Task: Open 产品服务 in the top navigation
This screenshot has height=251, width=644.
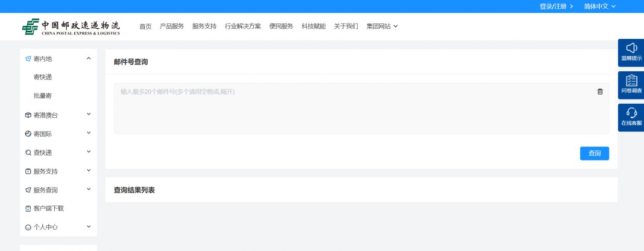Action: [172, 26]
